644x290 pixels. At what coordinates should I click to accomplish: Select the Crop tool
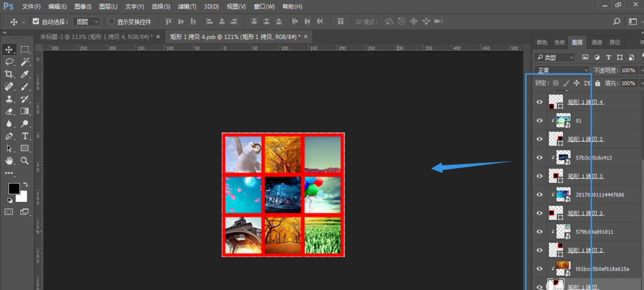pos(9,75)
